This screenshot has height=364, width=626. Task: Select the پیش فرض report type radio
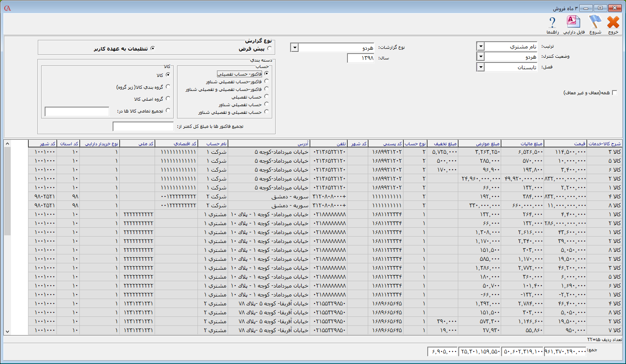click(x=270, y=49)
